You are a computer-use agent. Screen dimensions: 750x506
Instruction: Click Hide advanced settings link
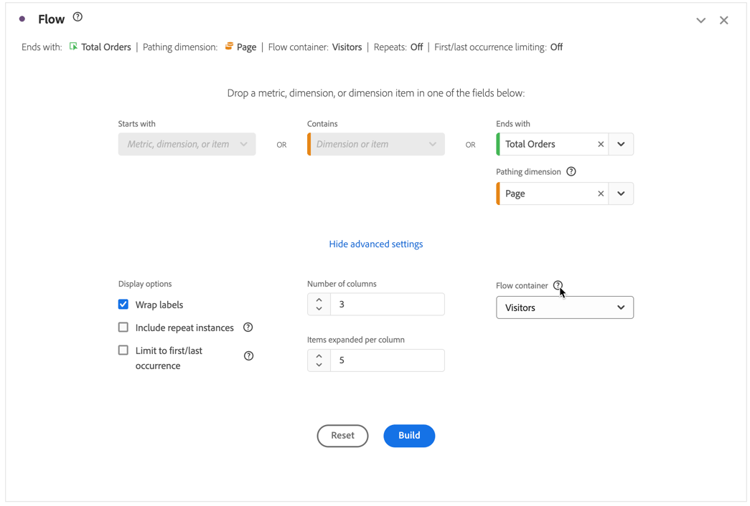coord(376,244)
